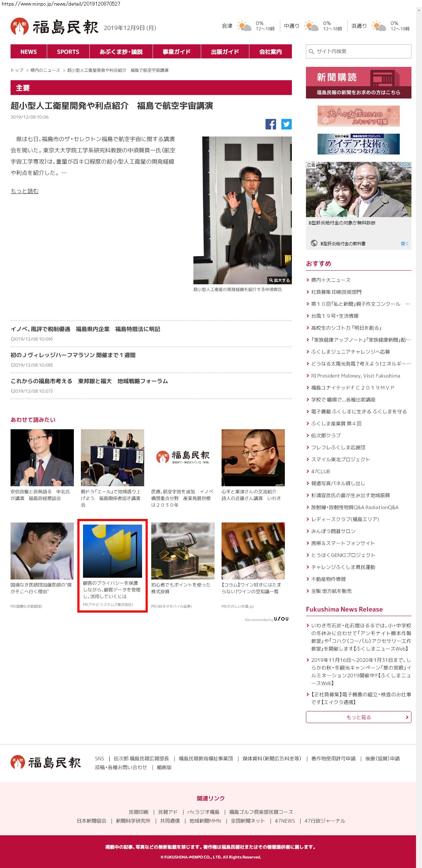Click the search magnifier icon
This screenshot has height=868, width=422.
[x=311, y=52]
